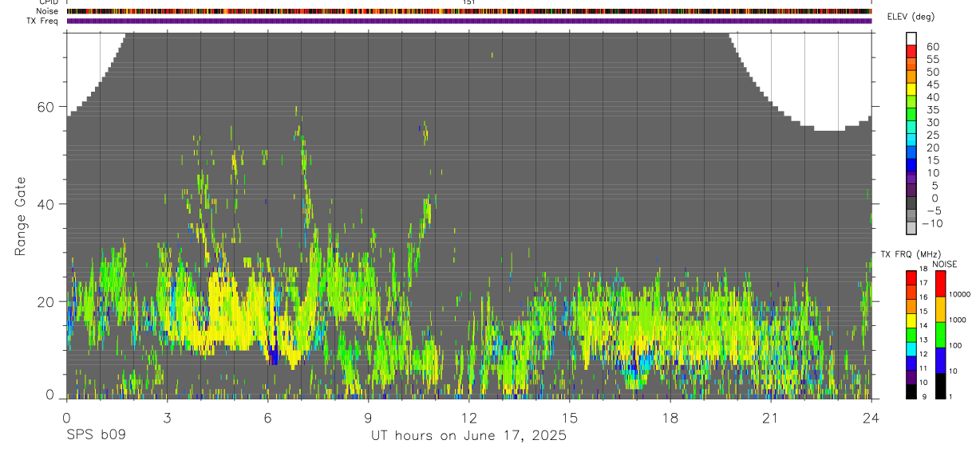
Task: Click the "151" CPID value at top
Action: (469, 2)
